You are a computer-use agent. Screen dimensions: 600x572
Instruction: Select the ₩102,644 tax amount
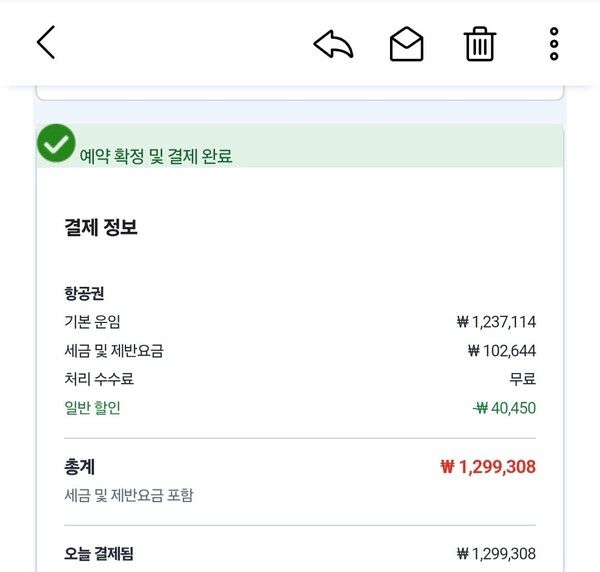tap(501, 351)
